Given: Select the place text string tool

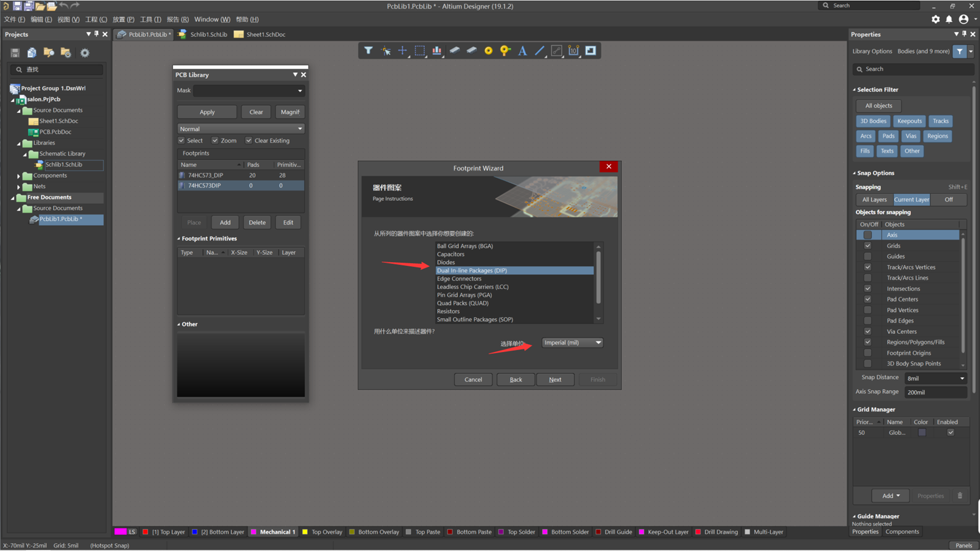Looking at the screenshot, I should click(522, 51).
